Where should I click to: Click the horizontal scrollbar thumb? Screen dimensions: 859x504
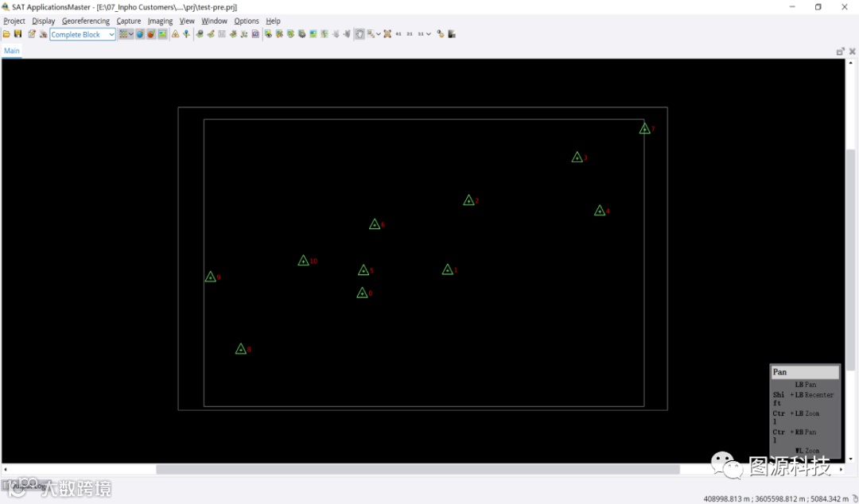click(x=418, y=470)
